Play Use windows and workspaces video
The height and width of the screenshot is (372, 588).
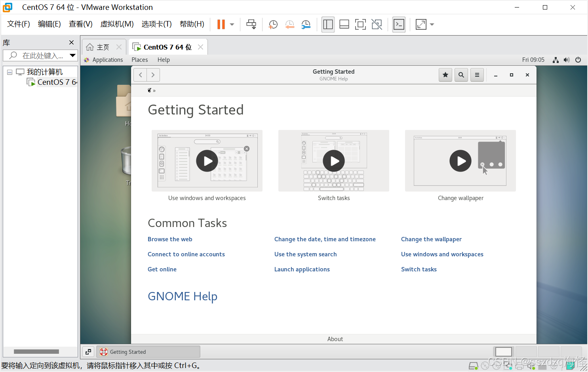coord(207,161)
